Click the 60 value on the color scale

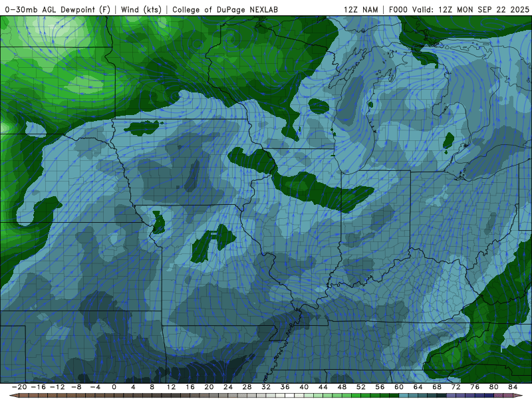pos(399,387)
